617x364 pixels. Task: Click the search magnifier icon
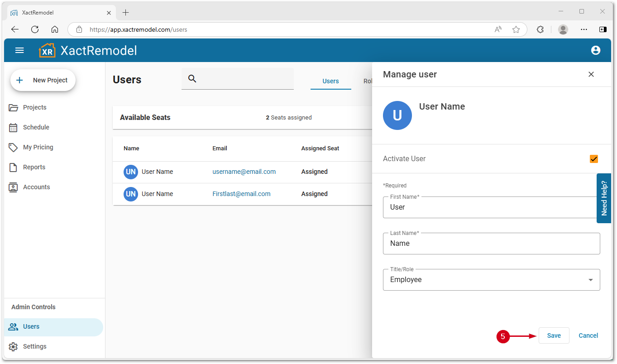(192, 79)
